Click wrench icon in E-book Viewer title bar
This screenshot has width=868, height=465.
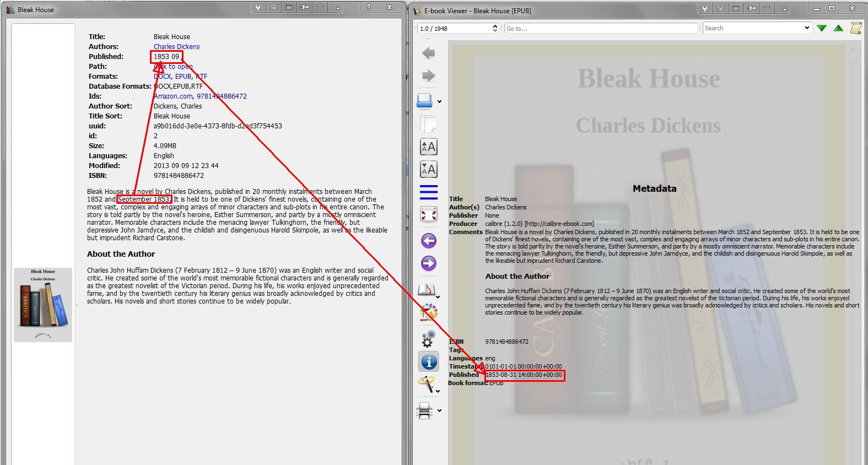pos(704,8)
